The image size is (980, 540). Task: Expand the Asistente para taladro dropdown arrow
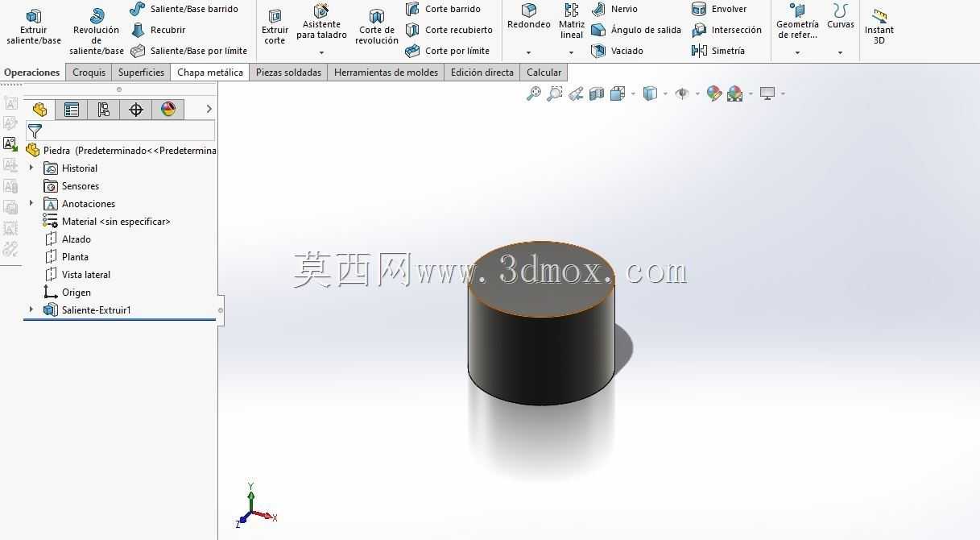pyautogui.click(x=321, y=53)
